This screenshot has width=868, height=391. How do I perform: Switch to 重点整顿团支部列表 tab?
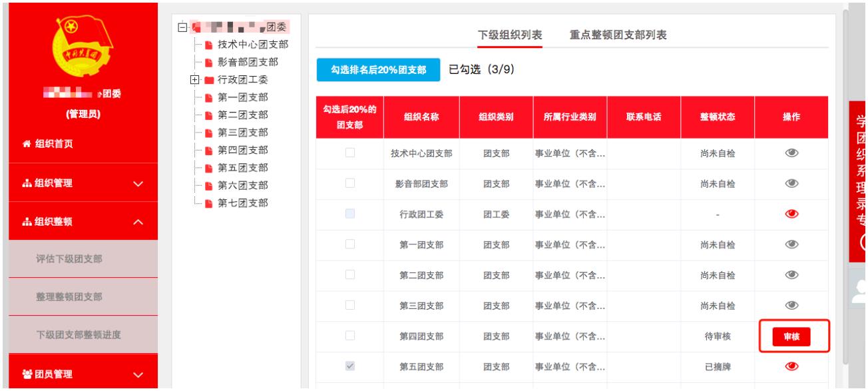618,35
